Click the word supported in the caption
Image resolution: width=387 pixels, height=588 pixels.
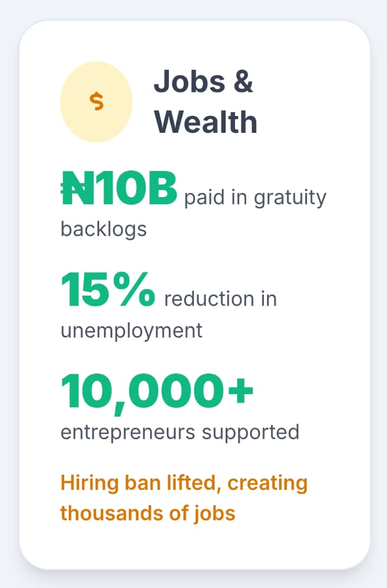pyautogui.click(x=251, y=432)
